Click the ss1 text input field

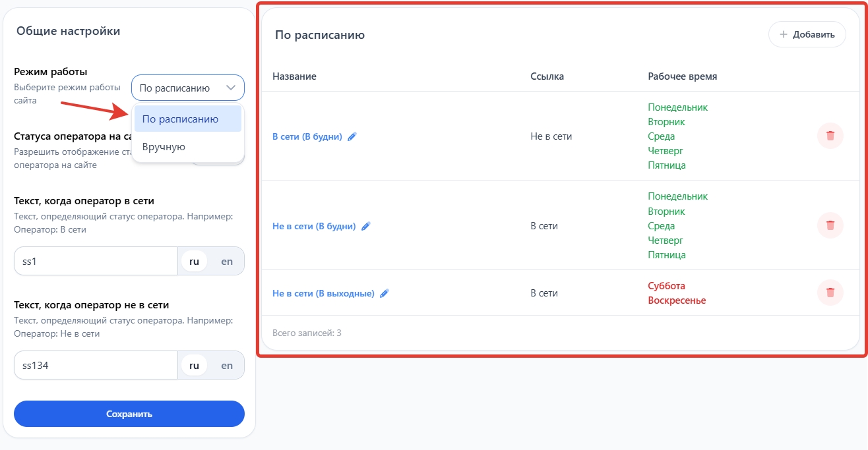(96, 261)
